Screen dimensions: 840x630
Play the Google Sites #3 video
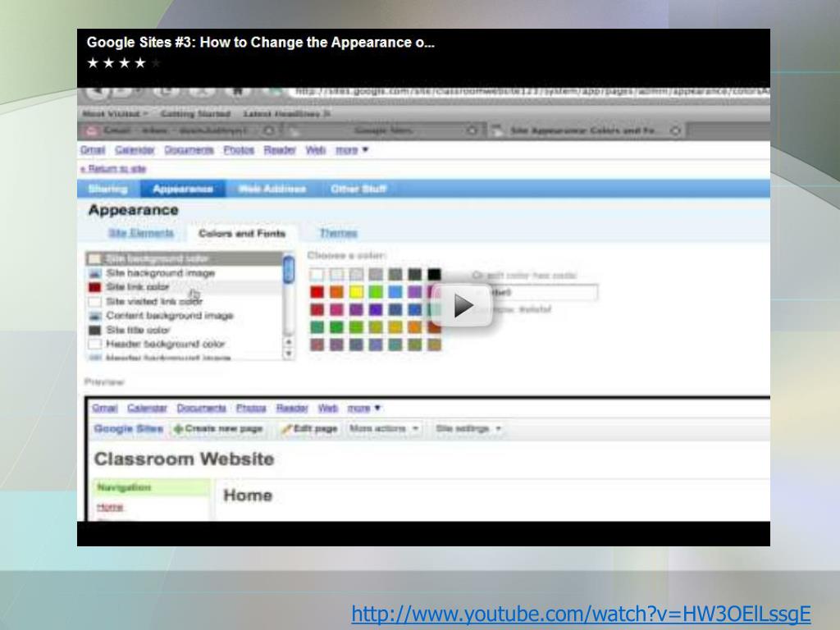(x=461, y=305)
